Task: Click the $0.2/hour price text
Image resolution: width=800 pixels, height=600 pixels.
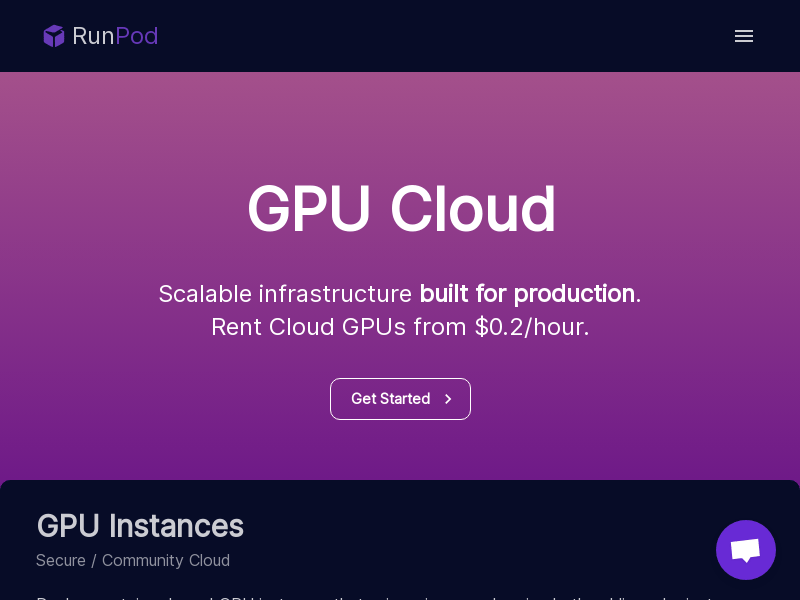Action: pyautogui.click(x=532, y=327)
